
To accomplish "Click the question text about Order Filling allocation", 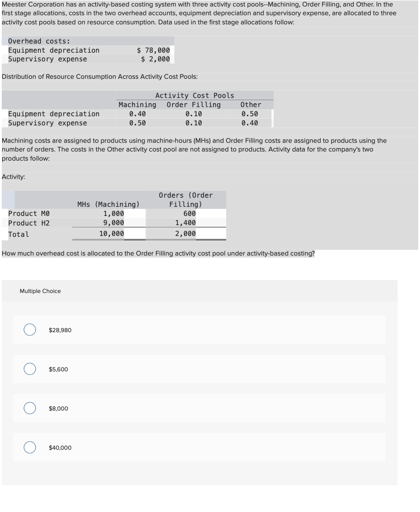I will pyautogui.click(x=157, y=253).
